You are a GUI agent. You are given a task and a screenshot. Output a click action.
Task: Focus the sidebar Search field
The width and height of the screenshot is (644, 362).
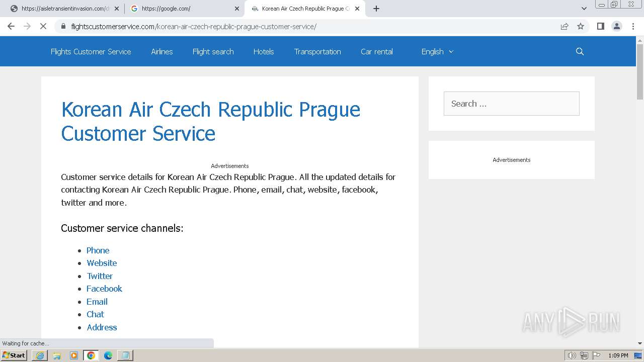511,104
